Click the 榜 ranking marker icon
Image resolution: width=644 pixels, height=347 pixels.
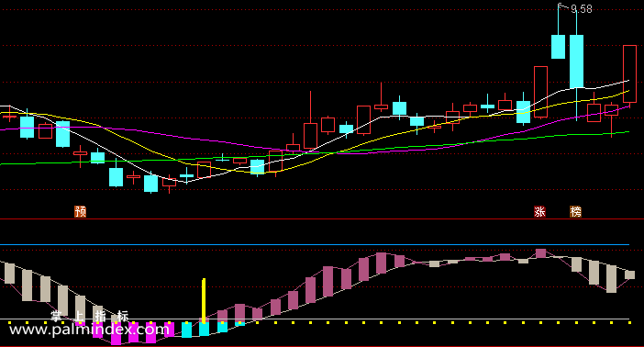click(x=576, y=212)
